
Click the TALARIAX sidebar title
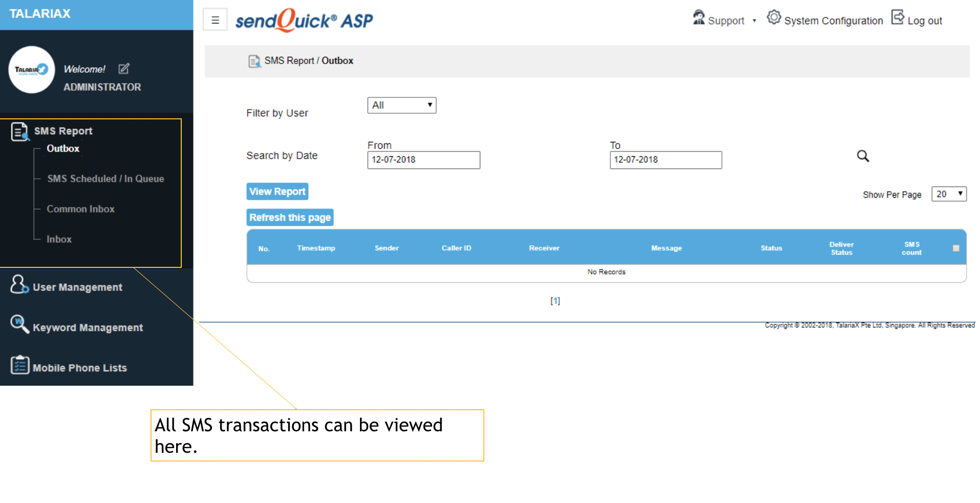pos(40,14)
